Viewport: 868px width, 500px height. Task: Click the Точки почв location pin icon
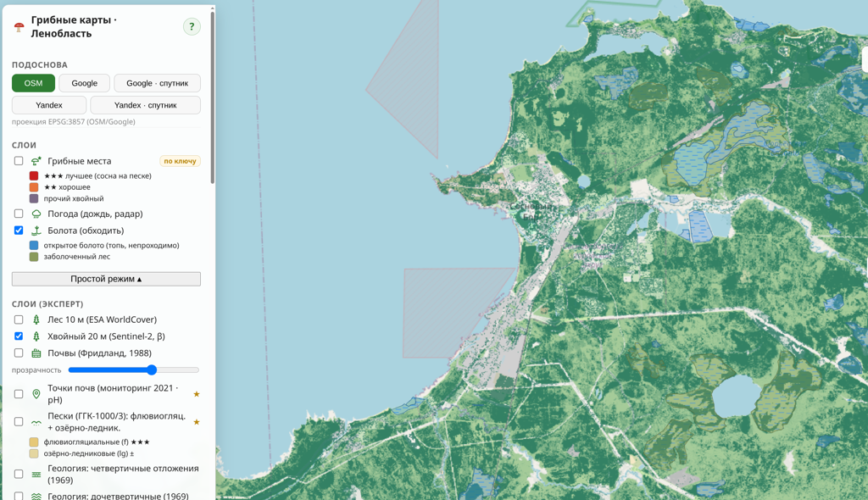pyautogui.click(x=36, y=394)
